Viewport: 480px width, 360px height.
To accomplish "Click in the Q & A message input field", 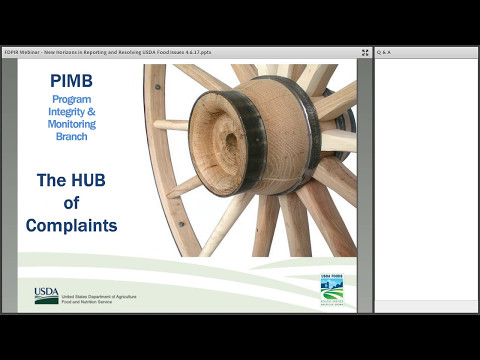I will coord(426,306).
